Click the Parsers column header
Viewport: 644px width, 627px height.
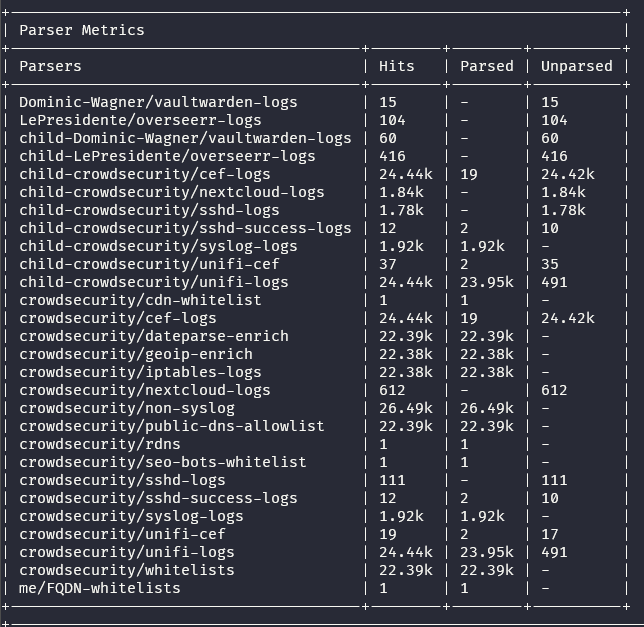[50, 66]
